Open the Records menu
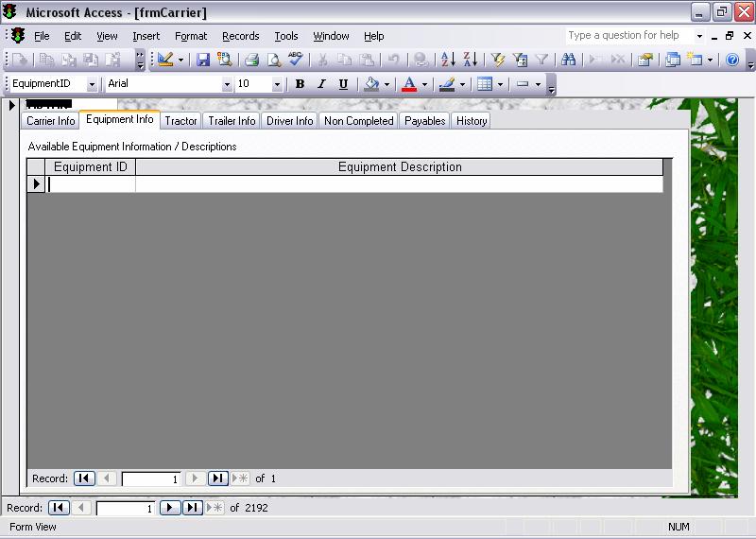Image resolution: width=756 pixels, height=539 pixels. click(240, 36)
